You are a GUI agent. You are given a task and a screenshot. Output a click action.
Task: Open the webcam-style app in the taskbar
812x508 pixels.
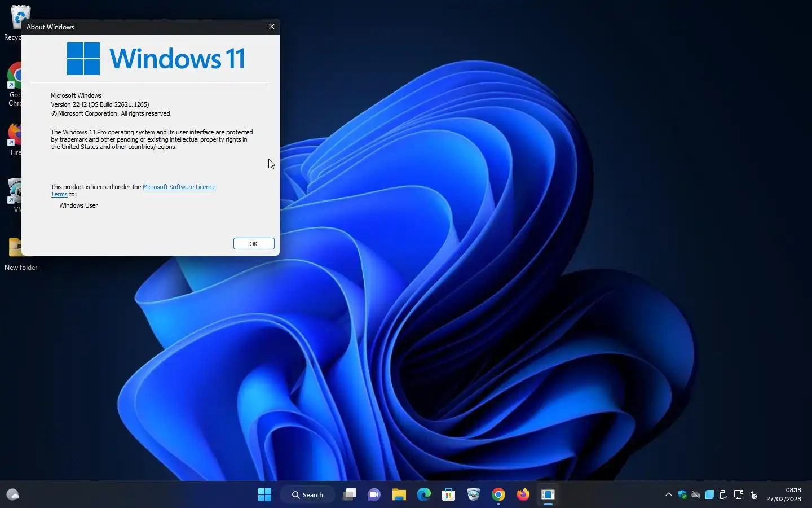tap(474, 495)
